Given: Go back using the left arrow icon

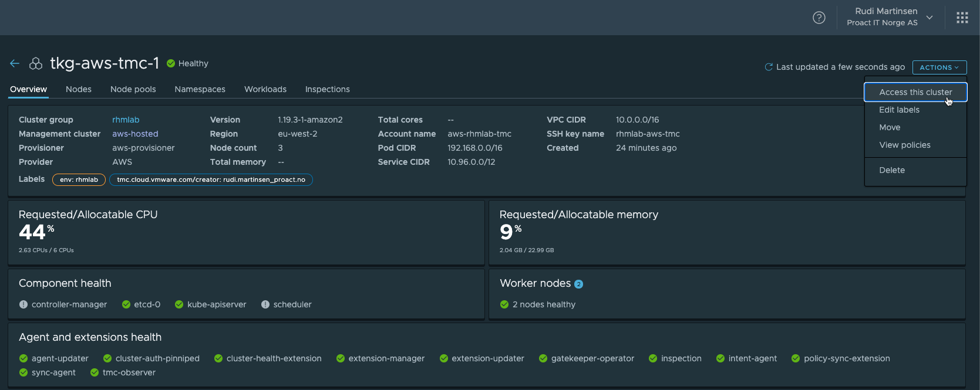Looking at the screenshot, I should [15, 63].
